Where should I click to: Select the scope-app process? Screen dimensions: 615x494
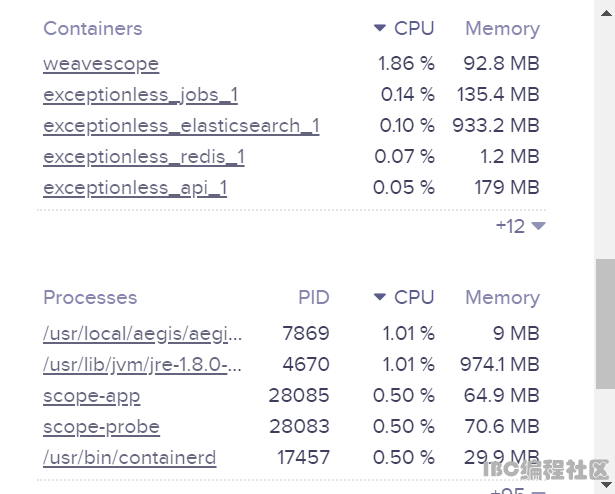click(x=91, y=396)
